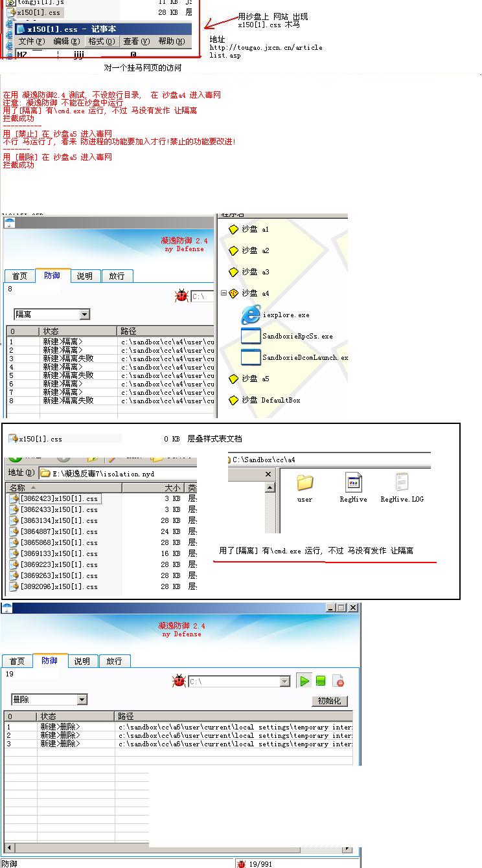Open Notepad 查看(V) menu
Image resolution: width=482 pixels, height=868 pixels.
point(136,41)
